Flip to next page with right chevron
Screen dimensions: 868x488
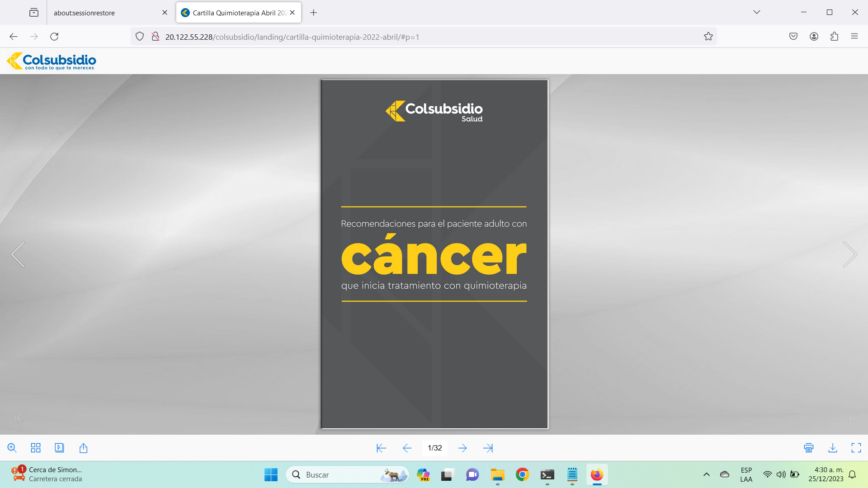tap(849, 254)
